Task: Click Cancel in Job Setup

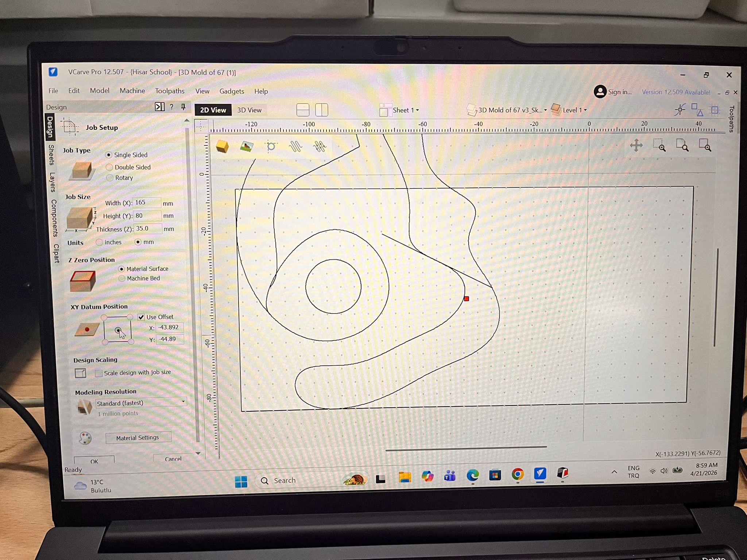Action: tap(173, 459)
